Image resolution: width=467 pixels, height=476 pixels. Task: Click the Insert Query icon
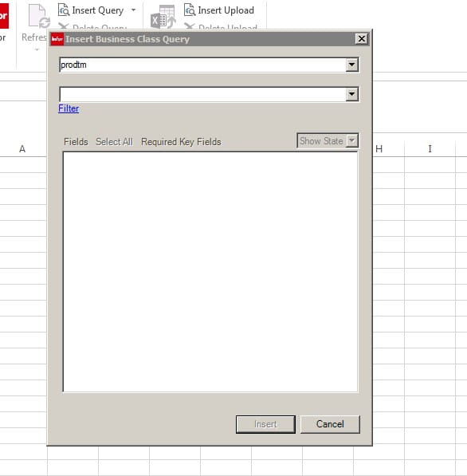[x=64, y=10]
